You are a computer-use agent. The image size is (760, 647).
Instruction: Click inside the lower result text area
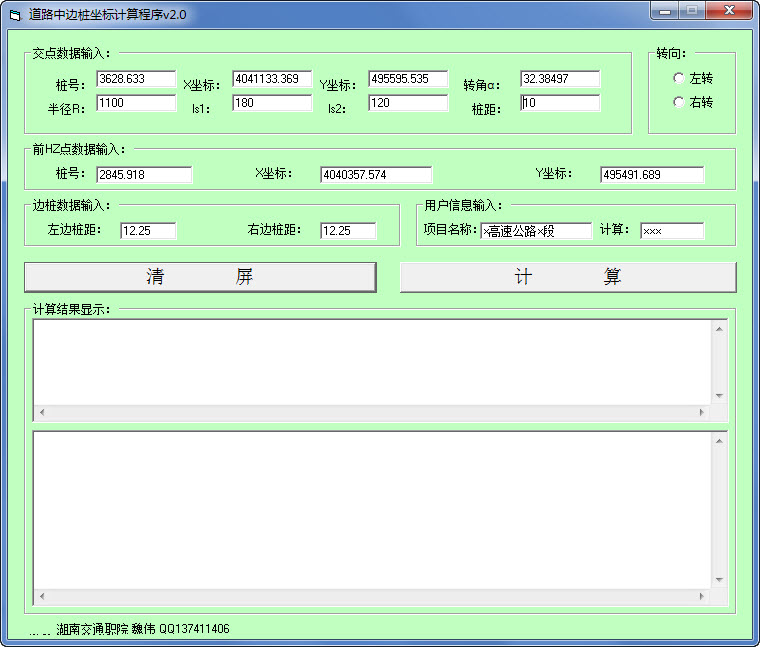click(x=372, y=510)
